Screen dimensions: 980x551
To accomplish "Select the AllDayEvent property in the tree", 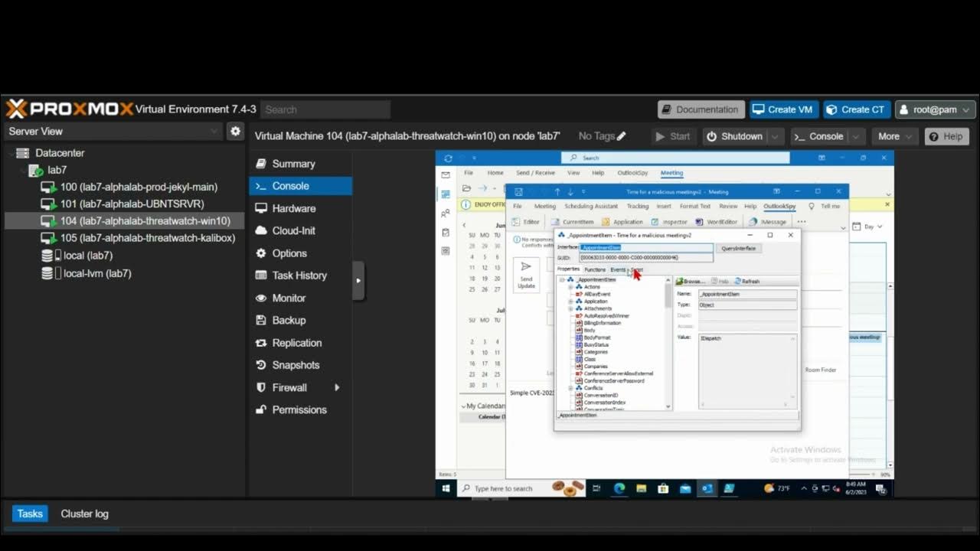I will (596, 294).
